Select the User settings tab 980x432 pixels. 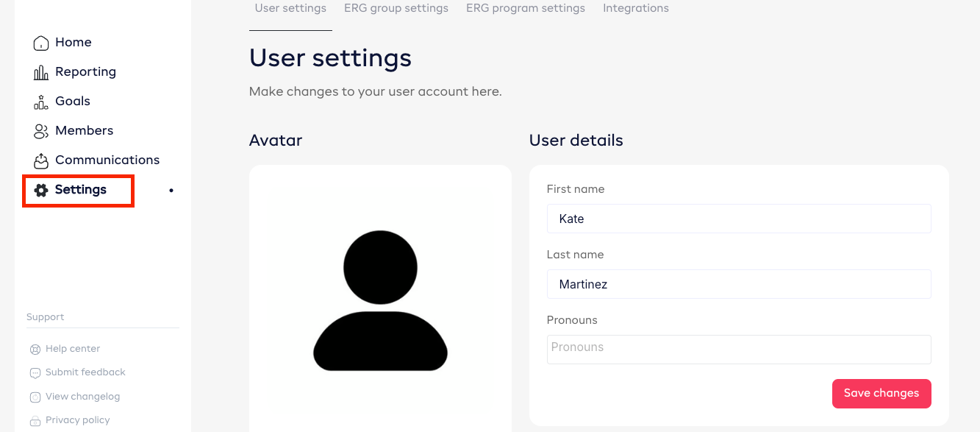290,9
